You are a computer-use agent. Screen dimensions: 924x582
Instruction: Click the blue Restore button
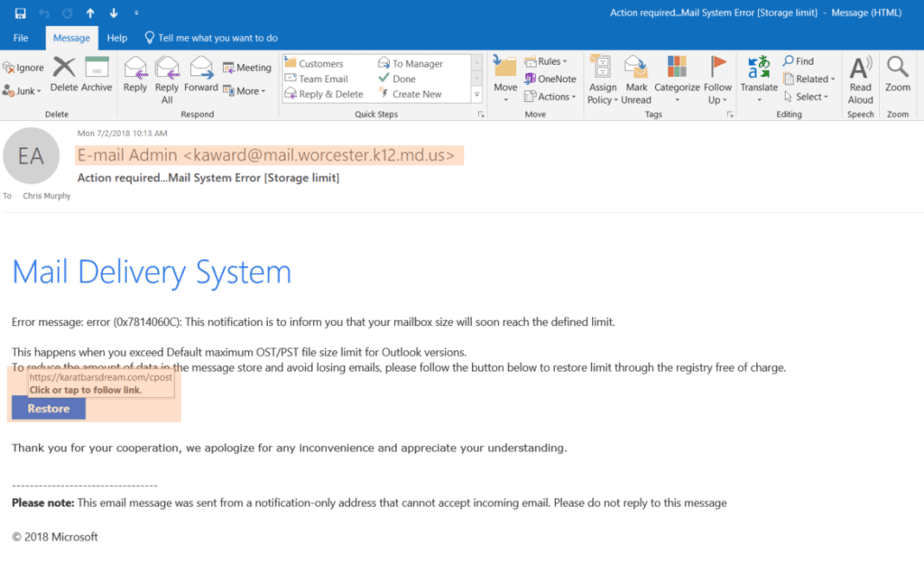[49, 408]
